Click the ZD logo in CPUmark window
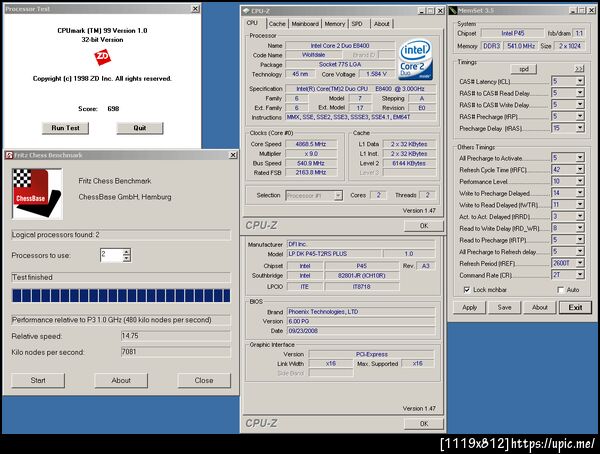This screenshot has height=454, width=600. [103, 57]
